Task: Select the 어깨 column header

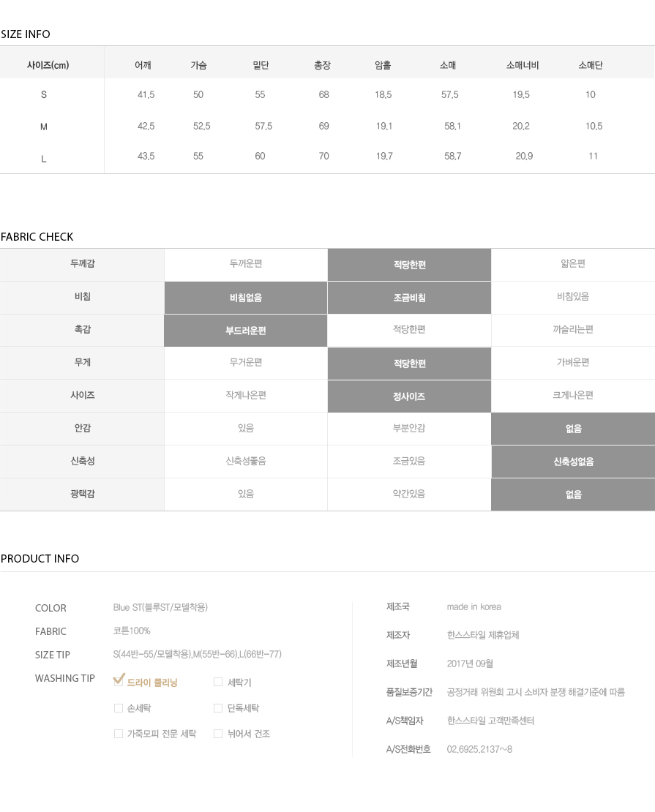Action: [x=143, y=65]
